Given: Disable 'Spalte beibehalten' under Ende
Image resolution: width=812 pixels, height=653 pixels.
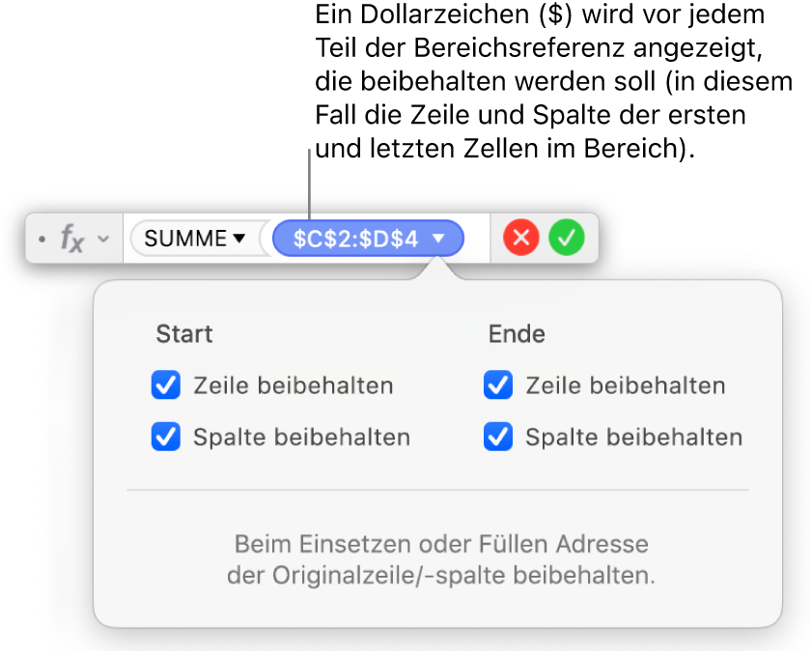Looking at the screenshot, I should click(x=498, y=437).
